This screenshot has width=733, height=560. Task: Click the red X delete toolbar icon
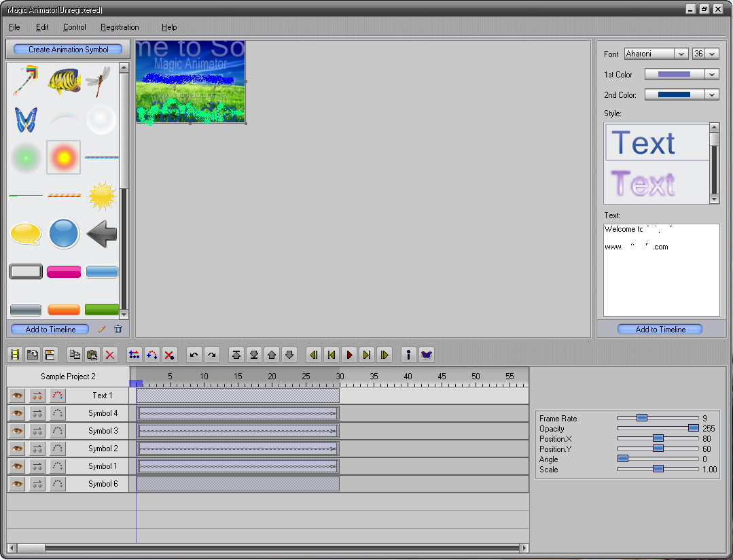point(110,355)
